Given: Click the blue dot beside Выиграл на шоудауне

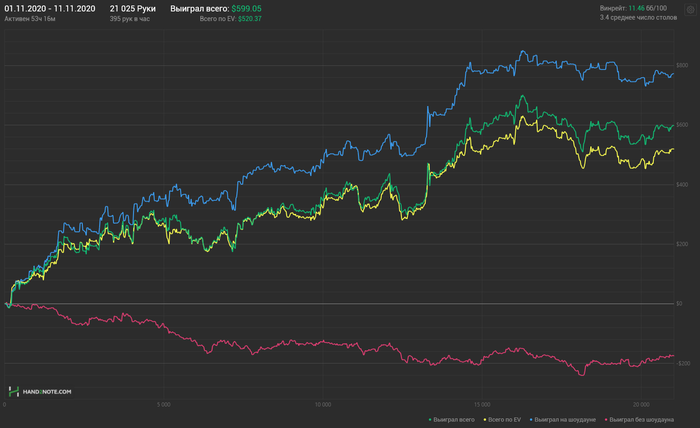Looking at the screenshot, I should [x=531, y=420].
